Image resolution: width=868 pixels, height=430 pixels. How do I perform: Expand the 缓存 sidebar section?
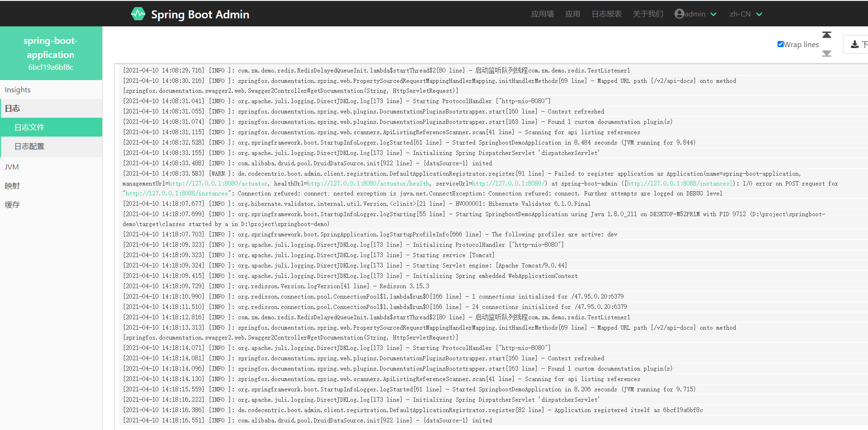coord(51,204)
